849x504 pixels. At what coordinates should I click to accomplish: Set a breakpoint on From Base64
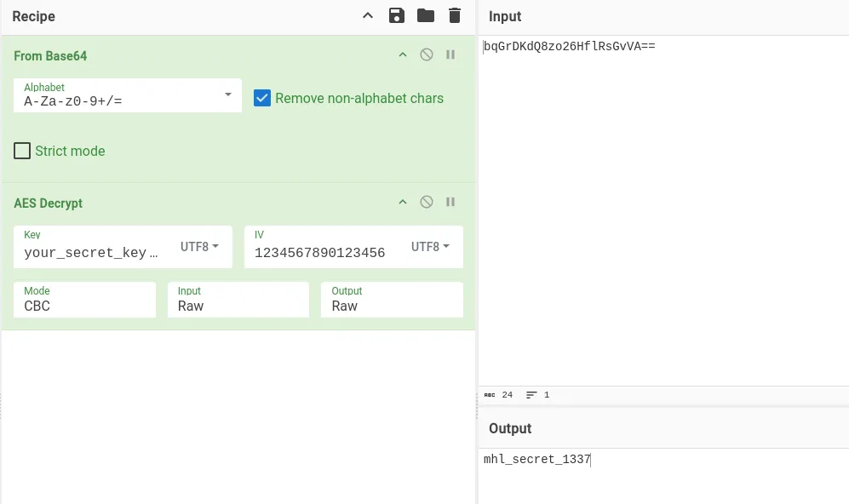[450, 54]
